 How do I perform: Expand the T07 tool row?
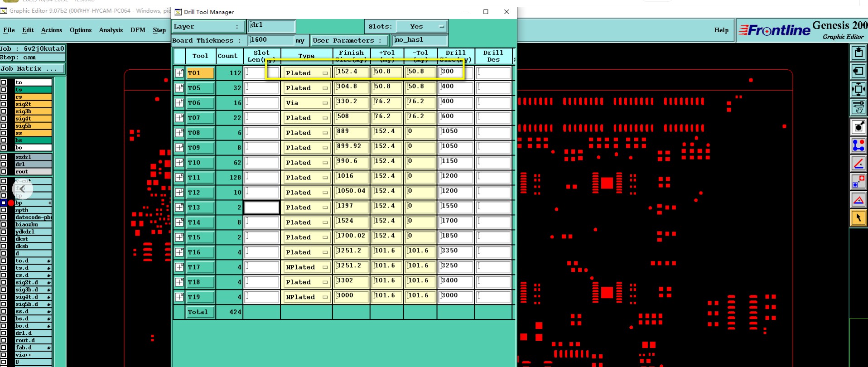179,118
